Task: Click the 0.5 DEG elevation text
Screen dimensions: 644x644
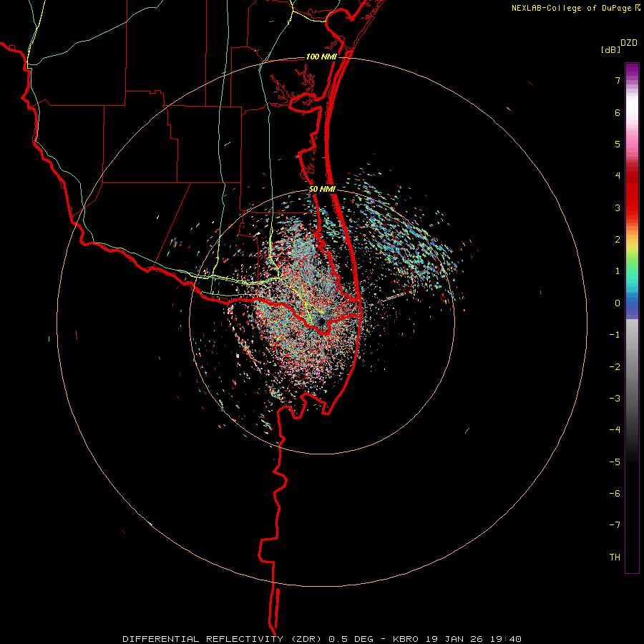Action: pyautogui.click(x=351, y=639)
